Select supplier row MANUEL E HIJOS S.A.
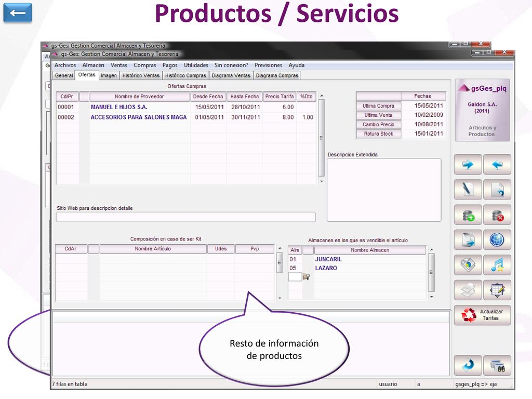 click(x=186, y=107)
